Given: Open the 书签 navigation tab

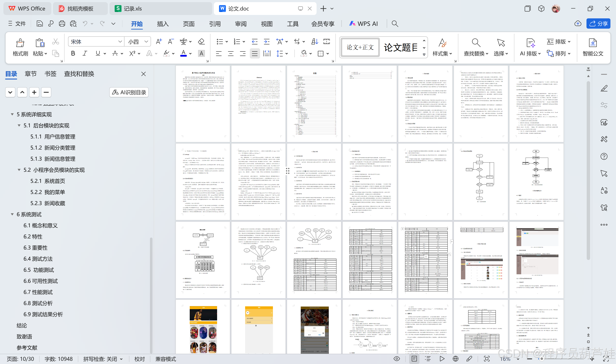Looking at the screenshot, I should [x=50, y=74].
